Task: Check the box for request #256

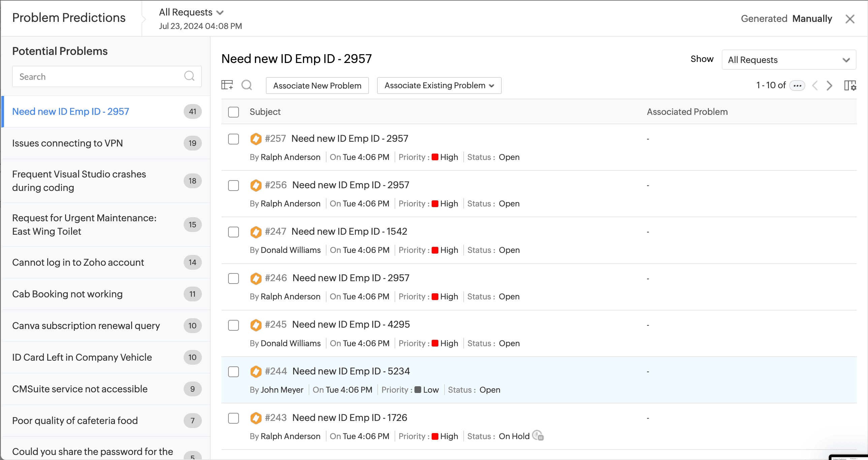Action: coord(234,186)
